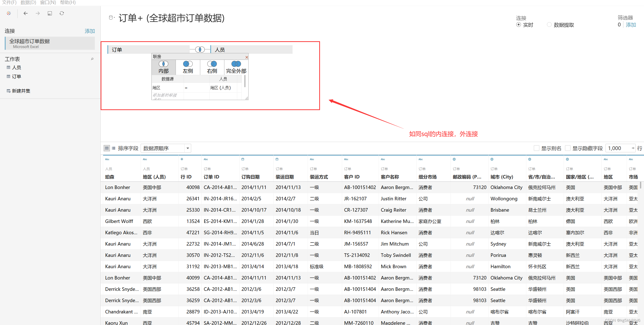Viewport: 644px width, 325px height.
Task: Toggle the 显示别名 checkbox
Action: point(536,148)
